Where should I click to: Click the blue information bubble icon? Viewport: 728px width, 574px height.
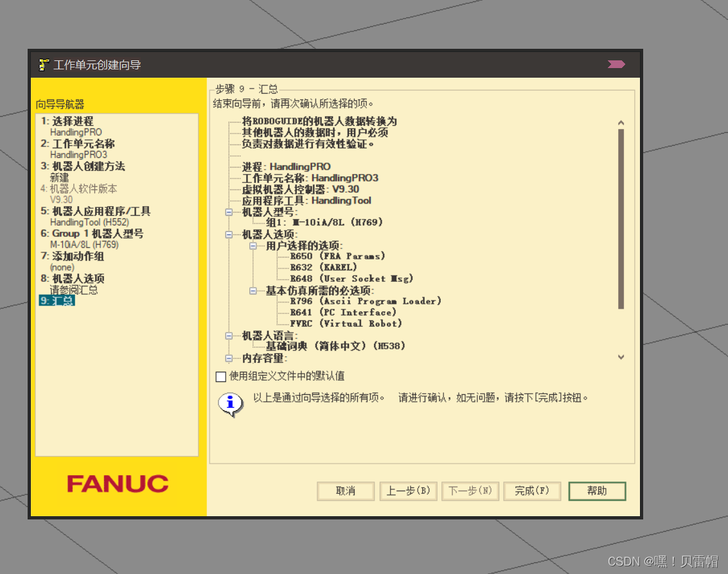230,404
